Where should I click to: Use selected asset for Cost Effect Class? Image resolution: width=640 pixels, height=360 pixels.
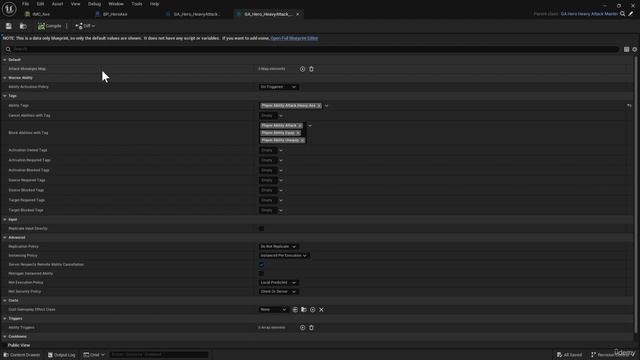[295, 310]
